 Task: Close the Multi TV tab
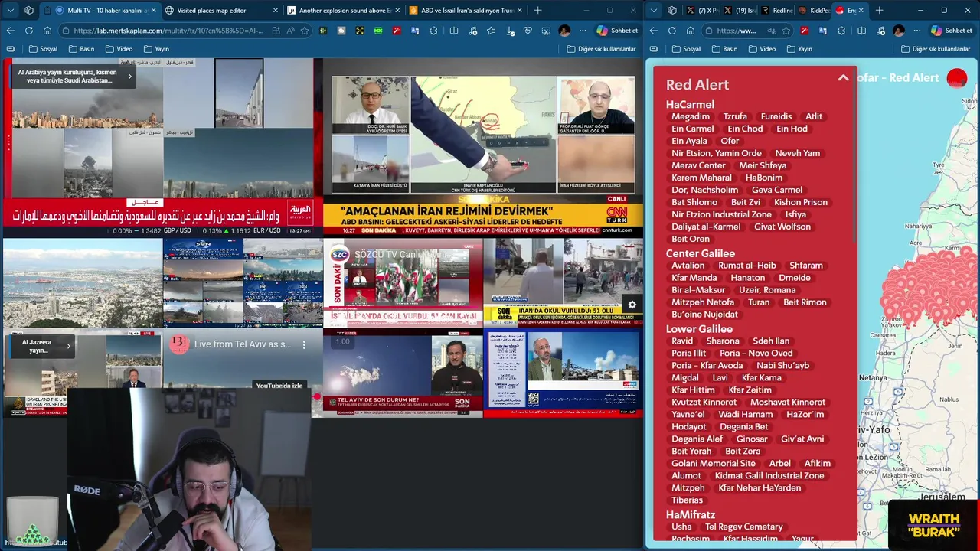coord(152,11)
